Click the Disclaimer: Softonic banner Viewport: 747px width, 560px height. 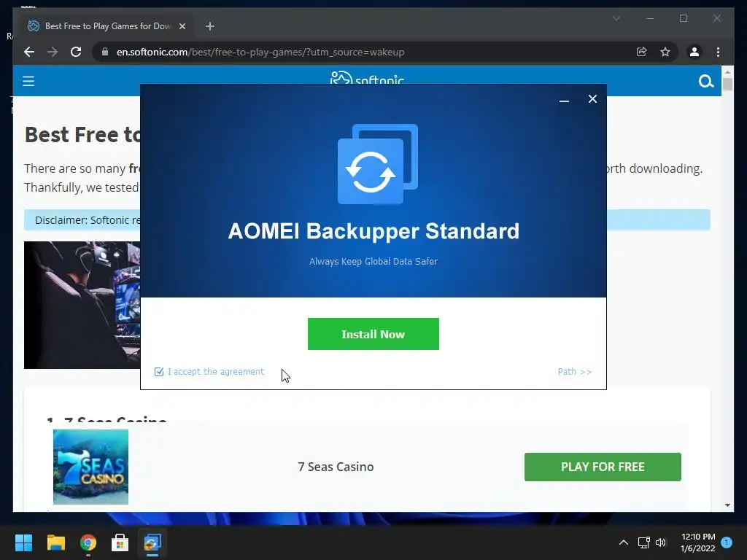[x=82, y=220]
